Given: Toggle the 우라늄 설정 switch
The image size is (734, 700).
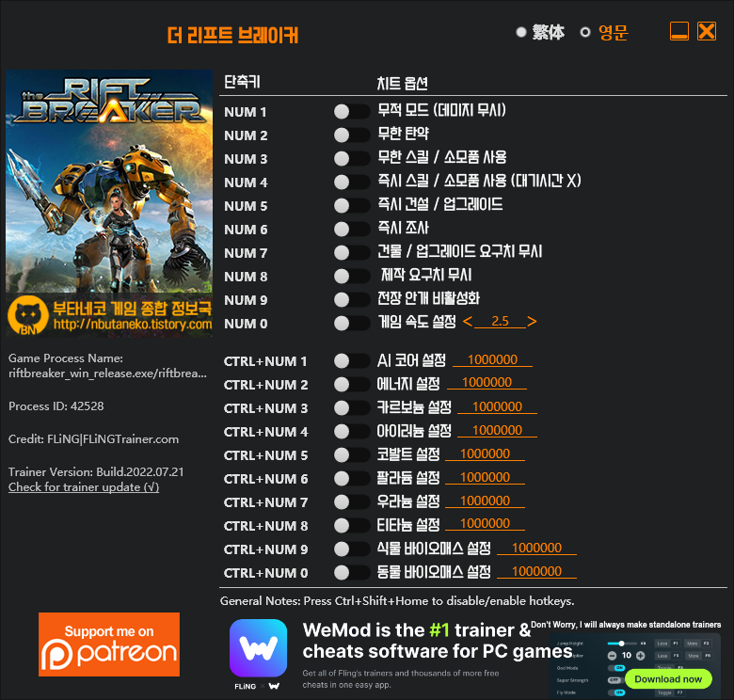Looking at the screenshot, I should point(352,502).
